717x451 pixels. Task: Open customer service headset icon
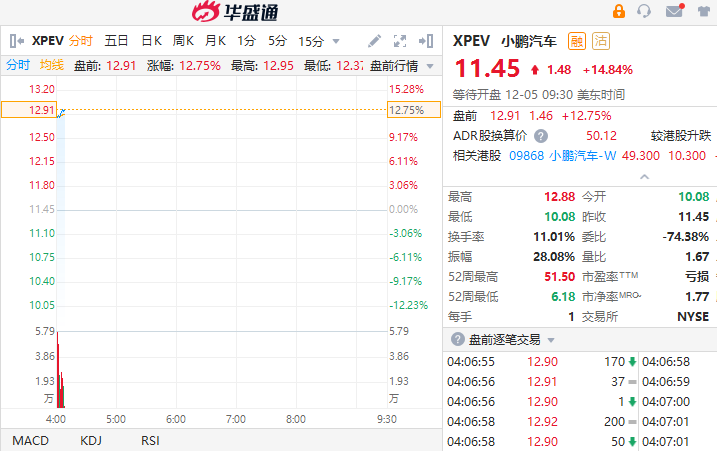pos(644,11)
